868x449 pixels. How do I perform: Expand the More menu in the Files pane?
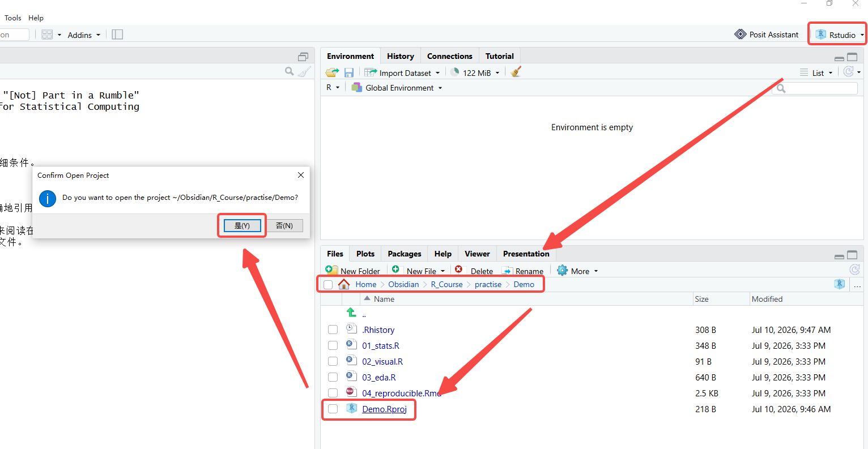point(577,271)
